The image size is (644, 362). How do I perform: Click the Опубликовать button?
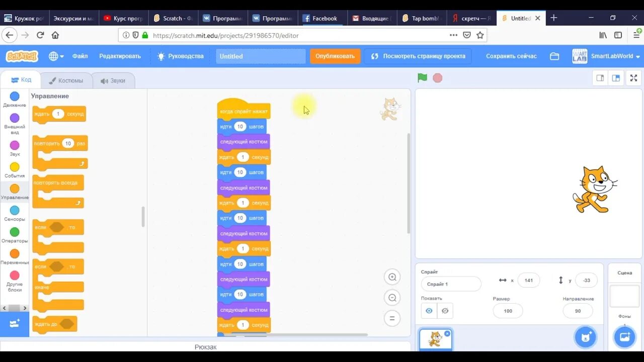[335, 56]
